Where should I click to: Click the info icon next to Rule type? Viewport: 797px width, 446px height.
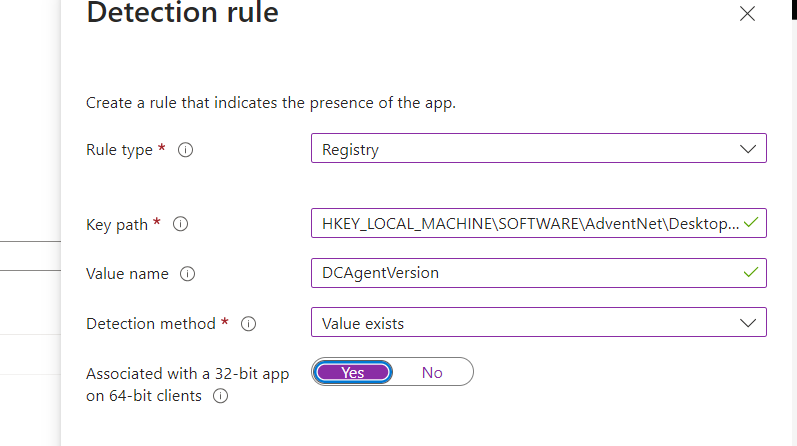[x=185, y=150]
